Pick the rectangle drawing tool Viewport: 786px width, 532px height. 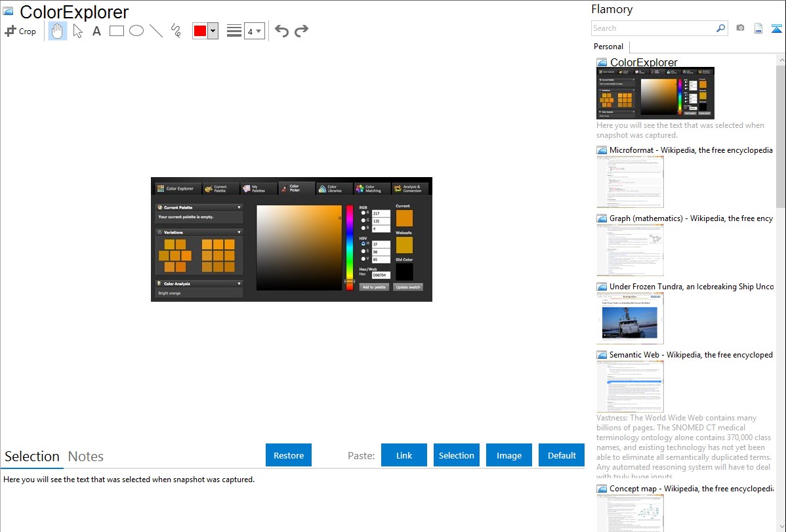[x=116, y=31]
